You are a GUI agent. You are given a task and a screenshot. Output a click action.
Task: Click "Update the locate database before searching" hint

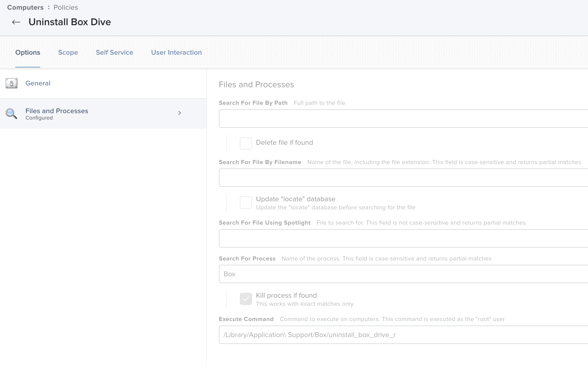336,207
